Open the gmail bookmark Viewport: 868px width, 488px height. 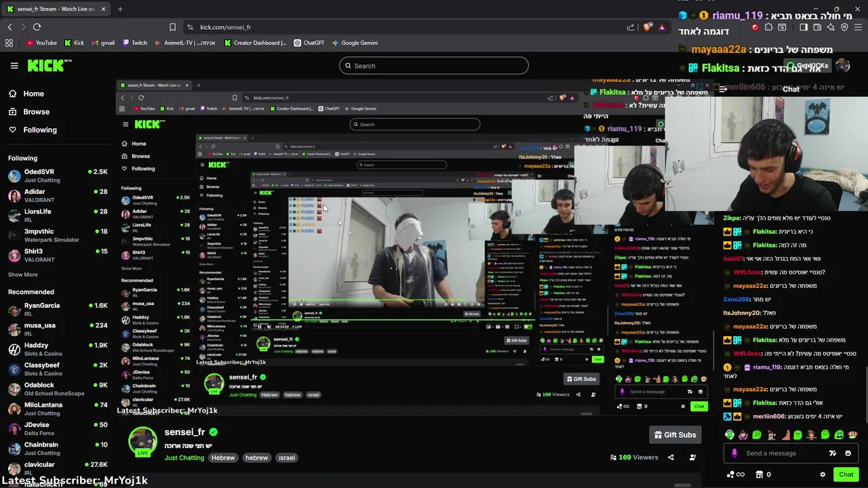[x=103, y=43]
